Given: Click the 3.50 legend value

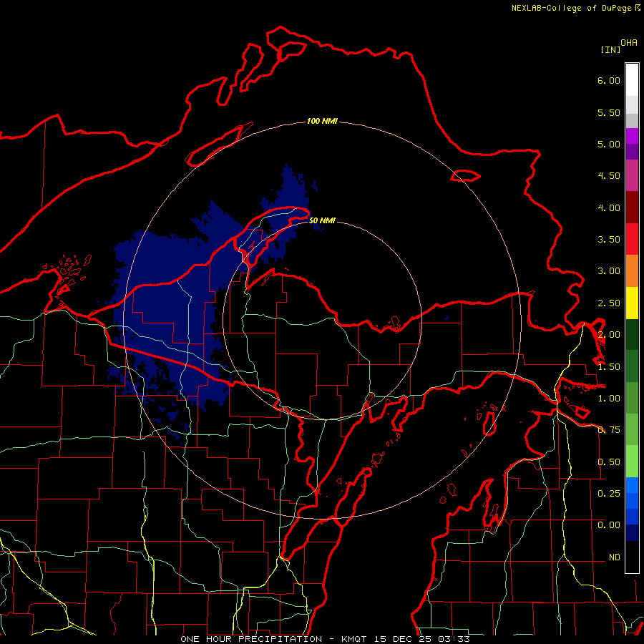Looking at the screenshot, I should 609,240.
